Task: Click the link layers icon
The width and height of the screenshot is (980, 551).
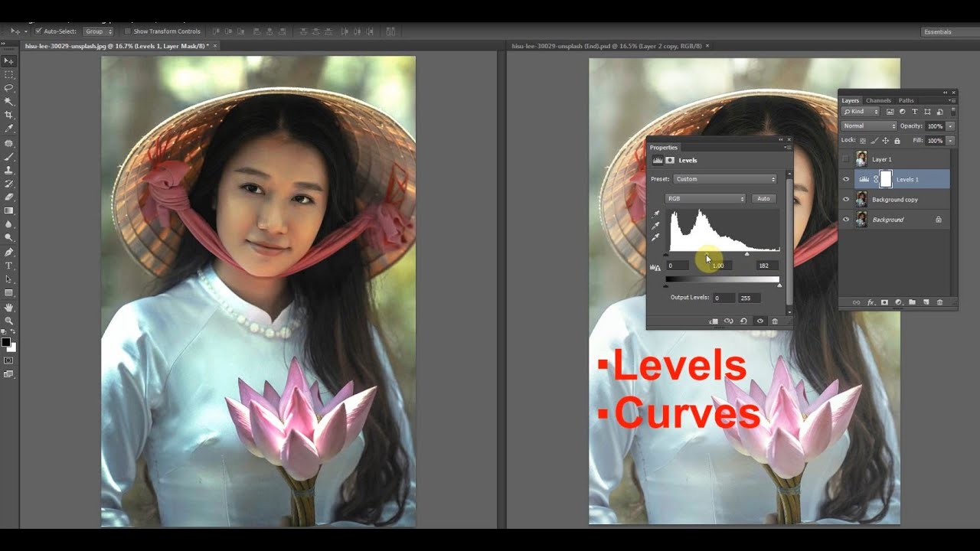Action: [x=856, y=302]
